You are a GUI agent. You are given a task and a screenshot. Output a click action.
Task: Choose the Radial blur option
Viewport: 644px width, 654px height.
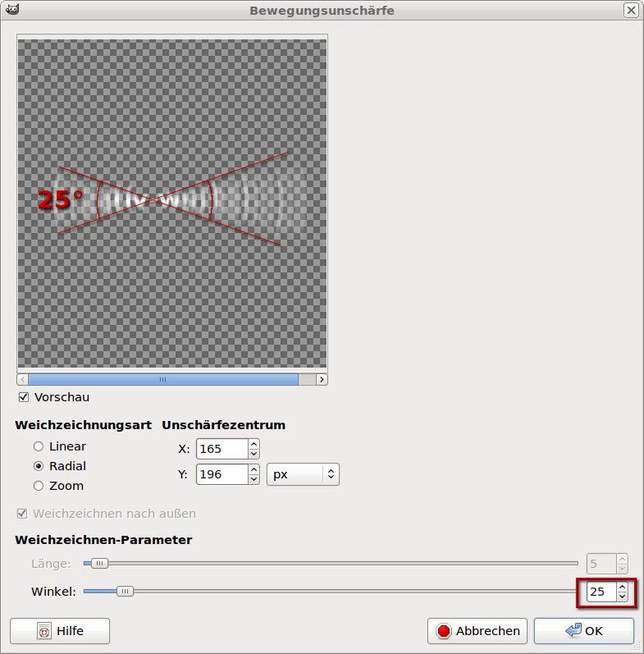(38, 466)
